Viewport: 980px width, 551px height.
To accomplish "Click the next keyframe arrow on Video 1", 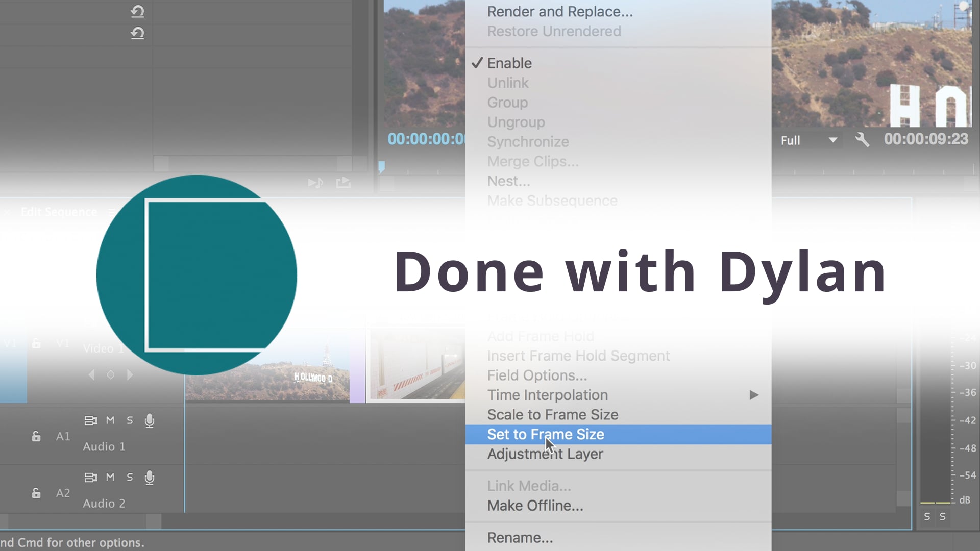I will [130, 374].
